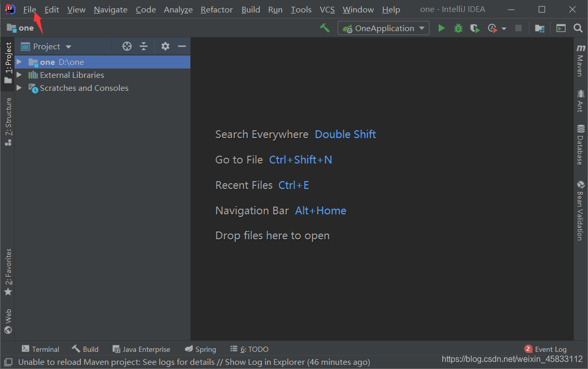
Task: Open the Edit menu
Action: click(52, 9)
